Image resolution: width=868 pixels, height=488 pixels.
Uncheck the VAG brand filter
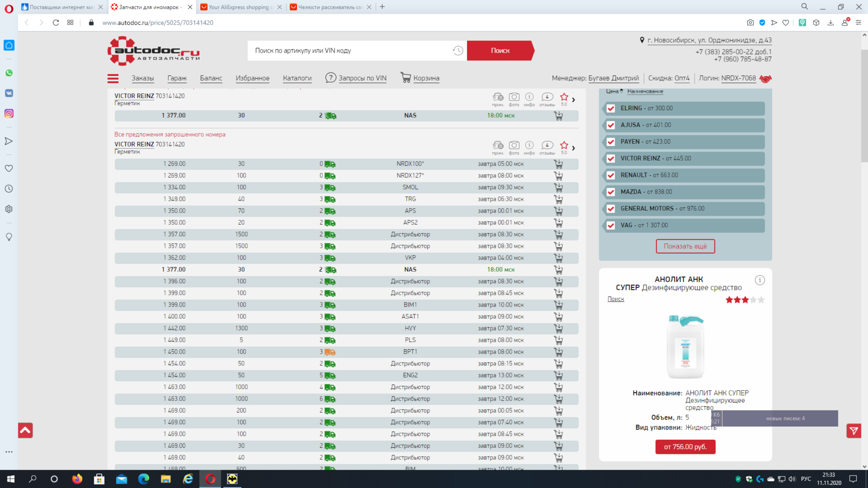click(x=611, y=226)
